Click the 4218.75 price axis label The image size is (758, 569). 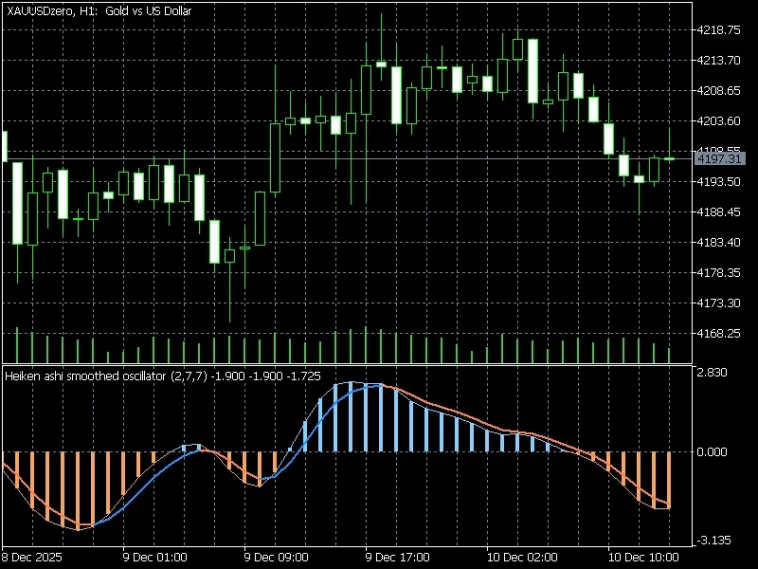point(719,30)
